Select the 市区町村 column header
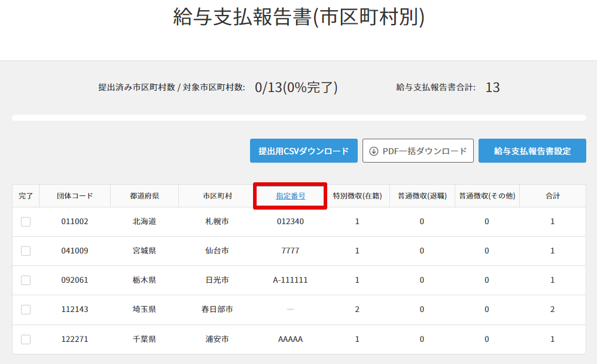This screenshot has height=364, width=597. tap(217, 196)
